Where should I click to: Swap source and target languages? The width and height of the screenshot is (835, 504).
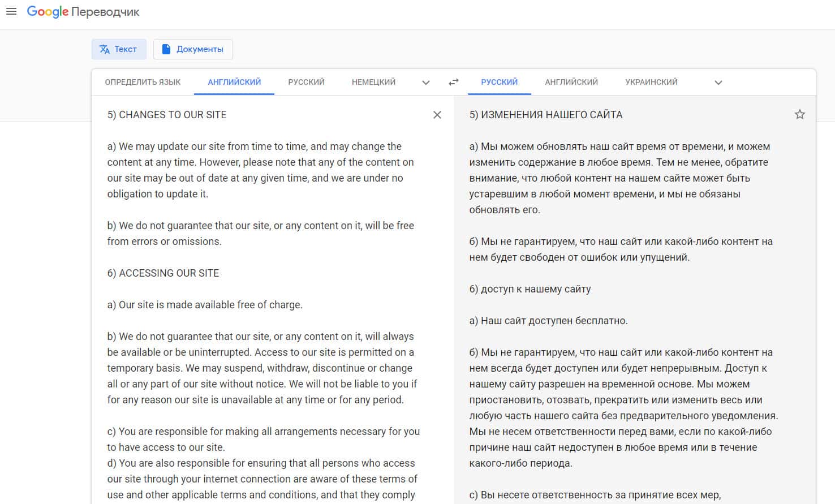(453, 82)
